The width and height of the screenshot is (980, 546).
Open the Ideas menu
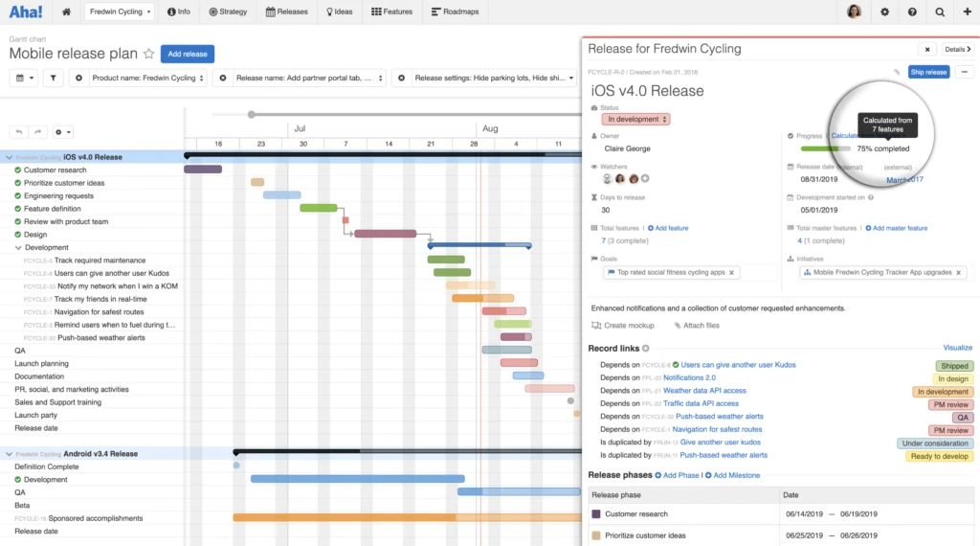(340, 11)
